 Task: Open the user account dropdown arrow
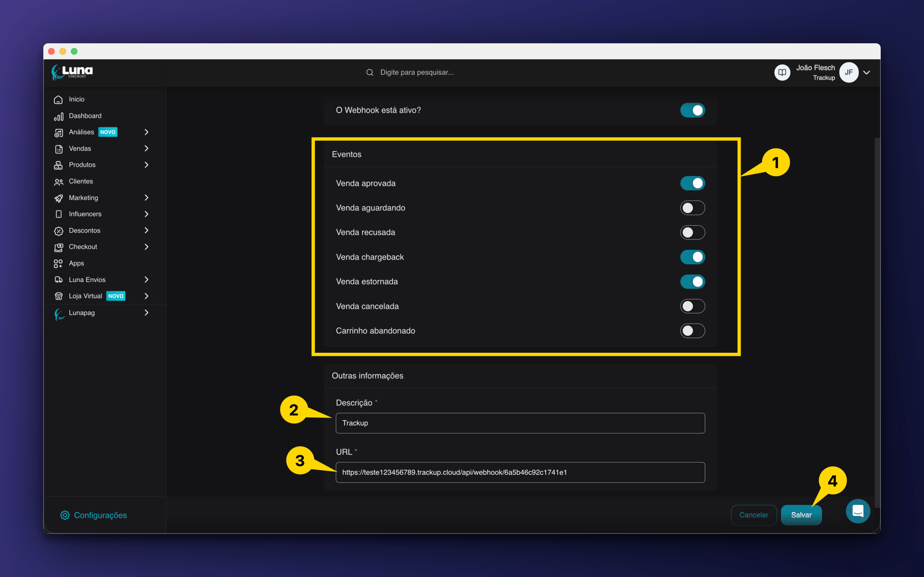[x=867, y=73]
